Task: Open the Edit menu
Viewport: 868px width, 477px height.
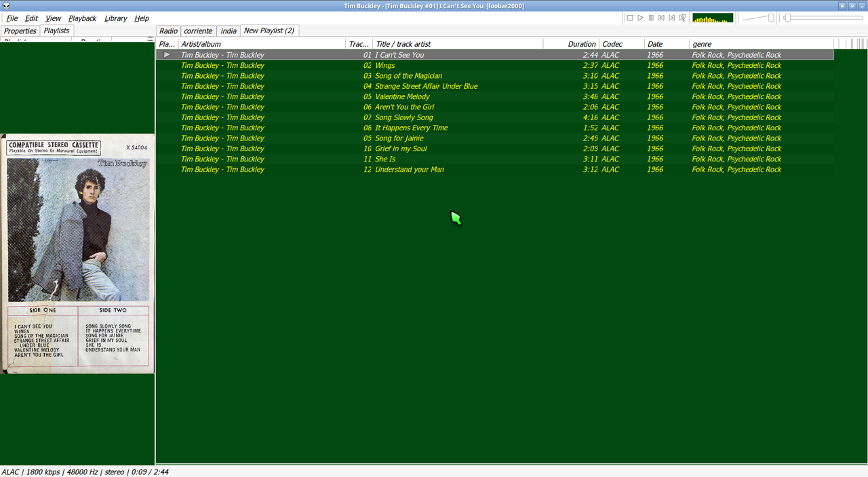Action: (x=32, y=18)
